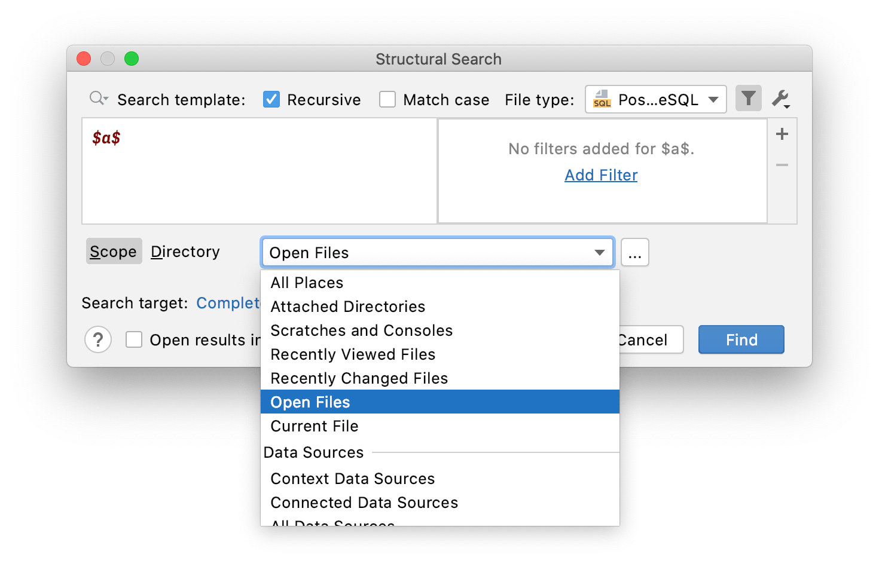Switch to the Scope tab

pyautogui.click(x=114, y=252)
